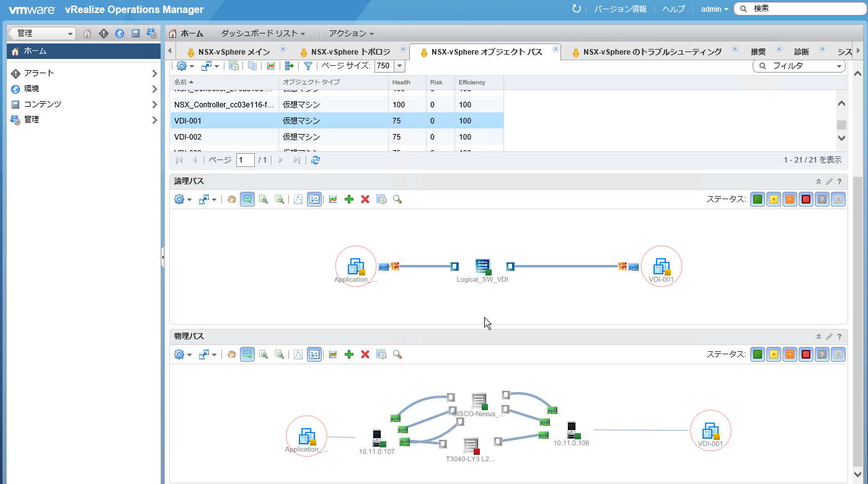Open the 管理 navigation dropdown
This screenshot has width=868, height=484.
coord(42,34)
